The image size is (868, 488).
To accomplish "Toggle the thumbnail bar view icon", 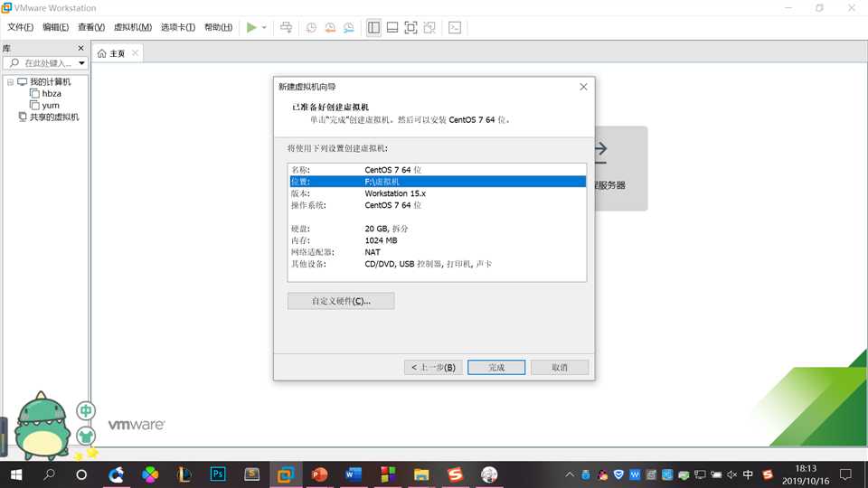I will coord(392,27).
